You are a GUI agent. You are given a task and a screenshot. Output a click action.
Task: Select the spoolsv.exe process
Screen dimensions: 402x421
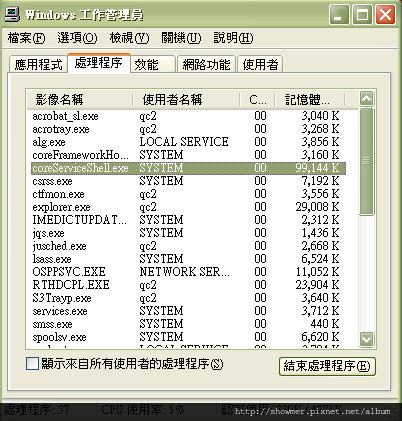(188, 337)
